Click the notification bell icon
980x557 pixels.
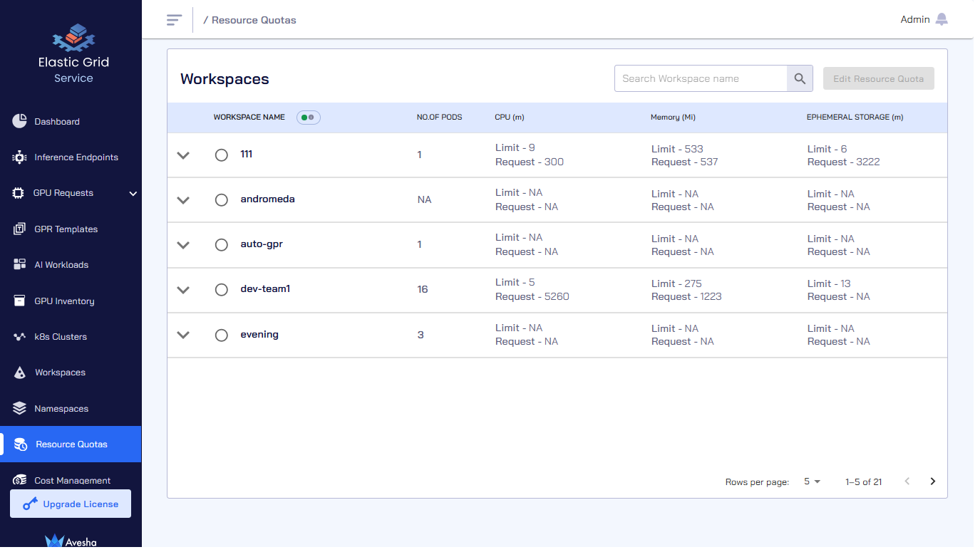pos(942,20)
